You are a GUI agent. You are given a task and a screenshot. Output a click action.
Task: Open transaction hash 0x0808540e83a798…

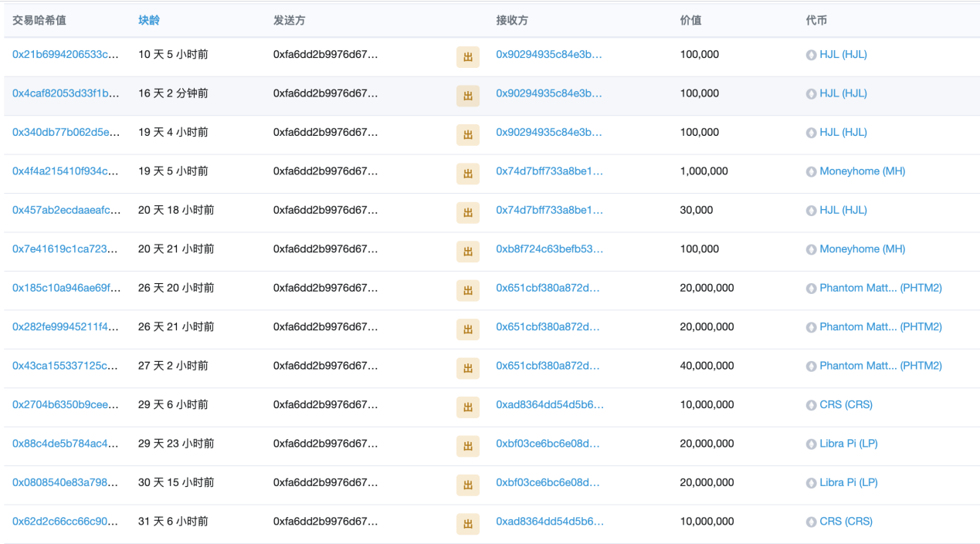[66, 482]
